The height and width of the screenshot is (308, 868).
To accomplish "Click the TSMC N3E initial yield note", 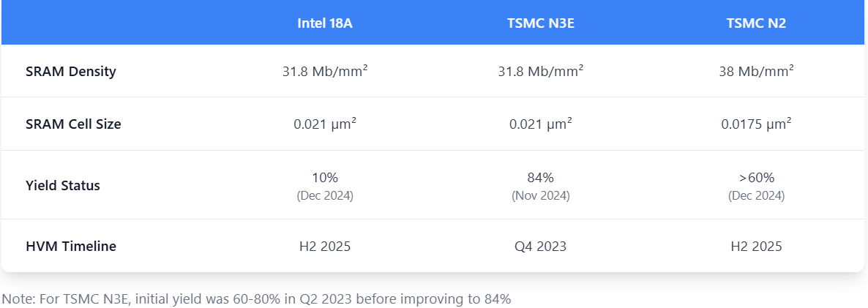I will (x=256, y=298).
